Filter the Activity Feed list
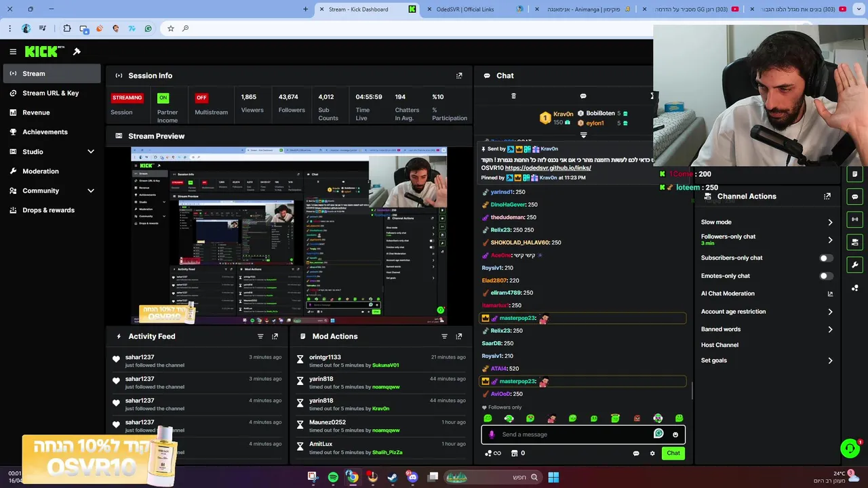868x488 pixels. (260, 336)
